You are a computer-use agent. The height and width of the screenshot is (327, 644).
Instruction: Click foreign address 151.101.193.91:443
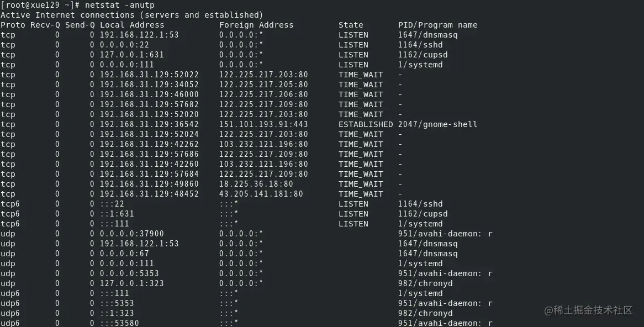(263, 124)
